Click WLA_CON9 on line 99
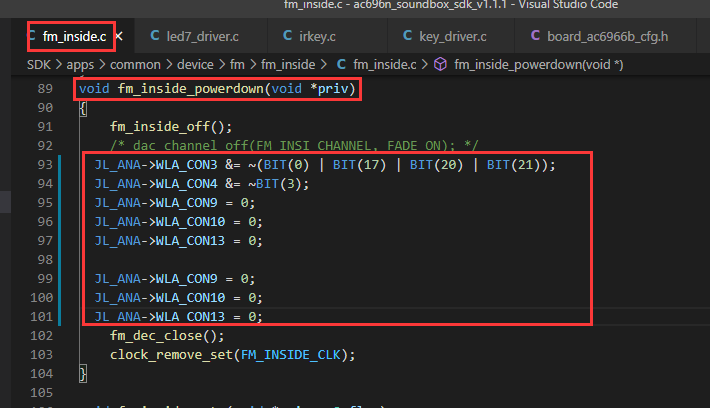 coord(187,279)
